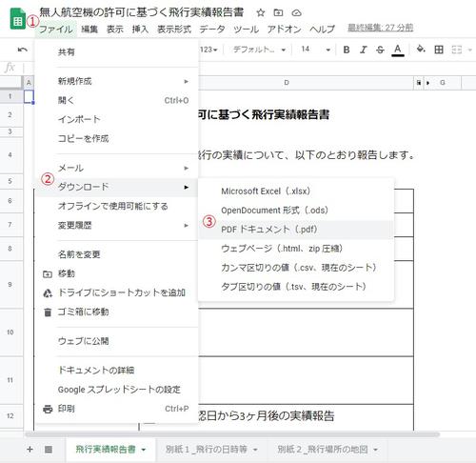This screenshot has height=463, width=476.
Task: Expand the 新規作成 submenu
Action: [x=117, y=81]
